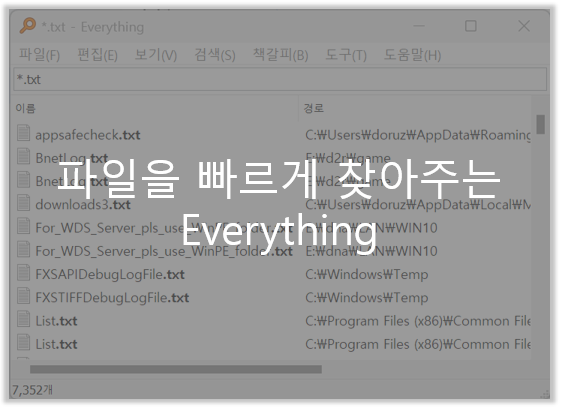Image resolution: width=562 pixels, height=408 pixels.
Task: Select the downloads3.txt file icon
Action: pos(24,203)
